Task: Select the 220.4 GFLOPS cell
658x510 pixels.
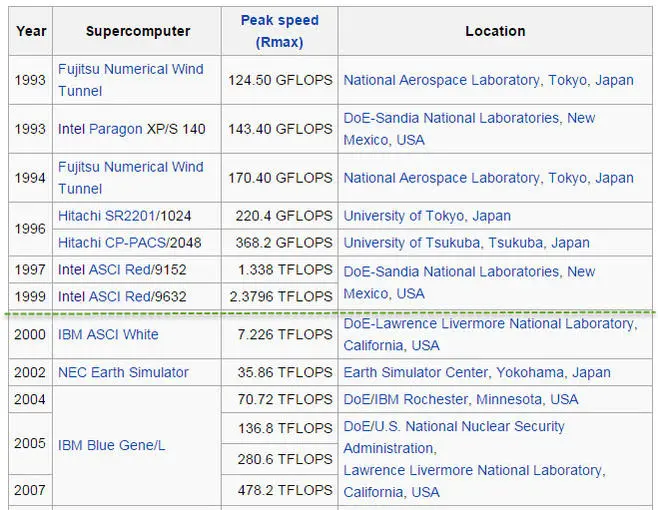Action: (280, 216)
